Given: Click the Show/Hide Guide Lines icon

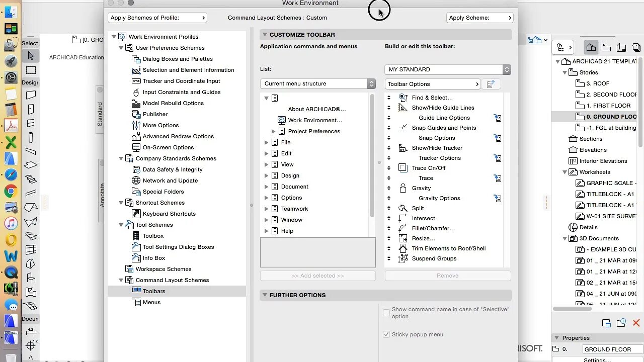Looking at the screenshot, I should 403,108.
